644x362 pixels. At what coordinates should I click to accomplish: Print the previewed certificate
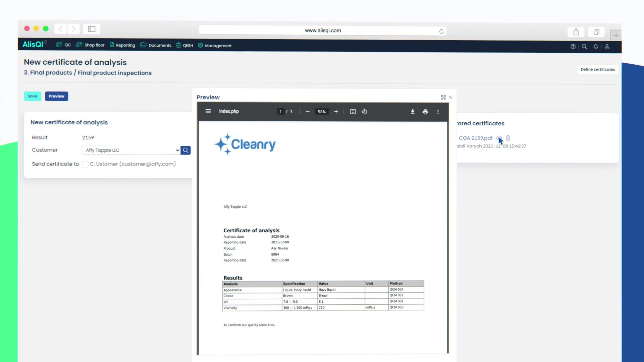tap(425, 112)
